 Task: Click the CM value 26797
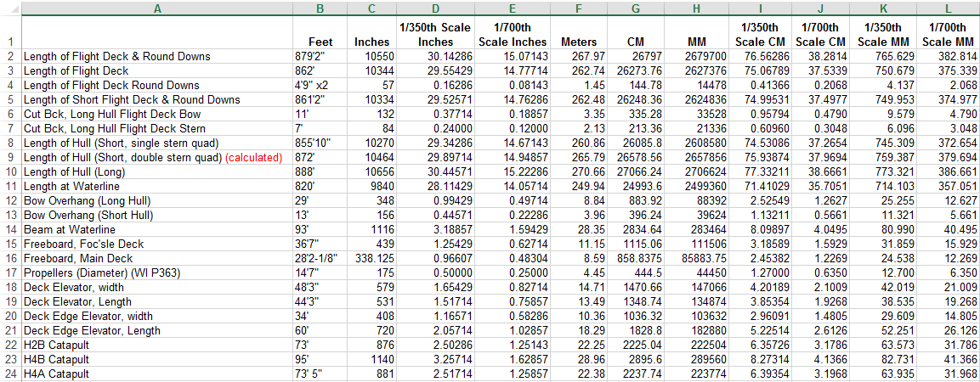[636, 57]
